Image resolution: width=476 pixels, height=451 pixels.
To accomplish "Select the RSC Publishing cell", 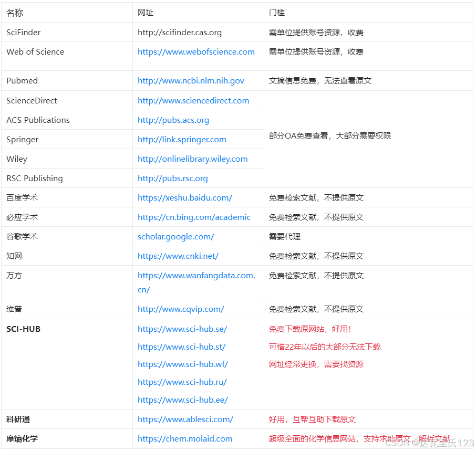I will pos(67,178).
